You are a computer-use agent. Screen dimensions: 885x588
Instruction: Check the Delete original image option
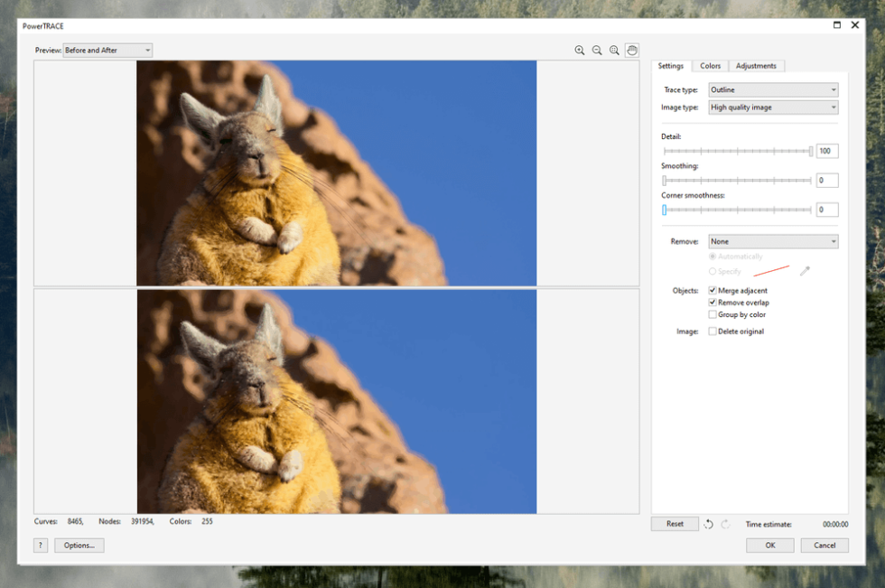(x=713, y=331)
